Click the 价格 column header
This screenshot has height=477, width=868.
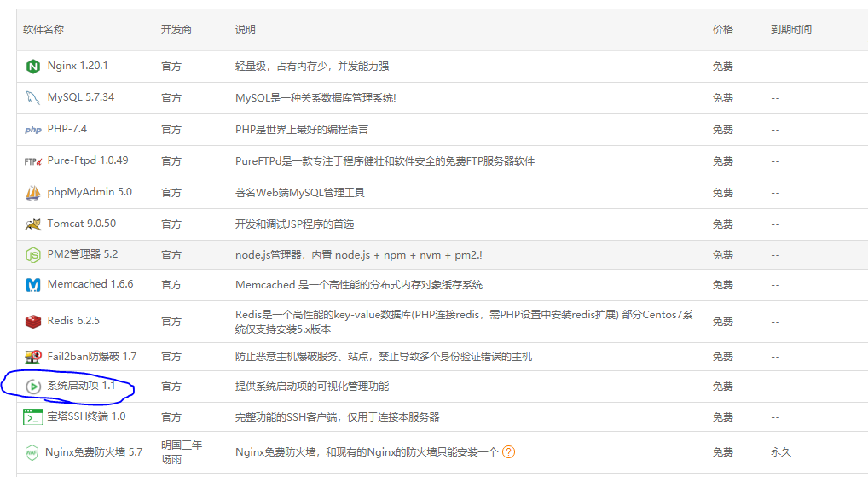point(723,29)
